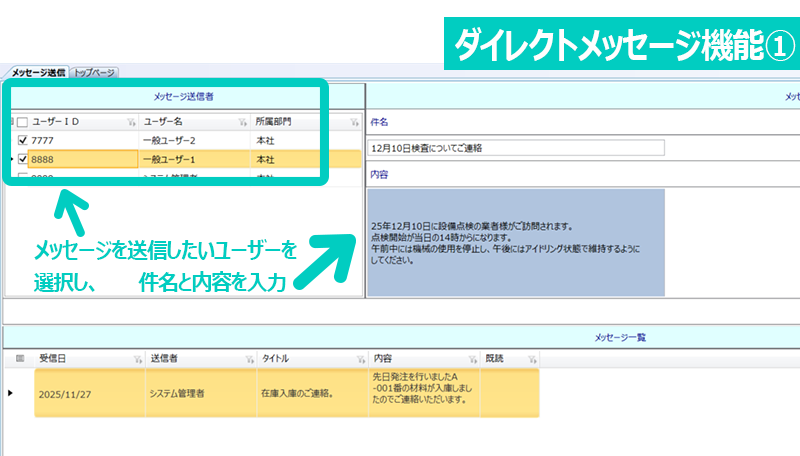
Task: Switch to the トップページ tab
Action: (x=95, y=73)
